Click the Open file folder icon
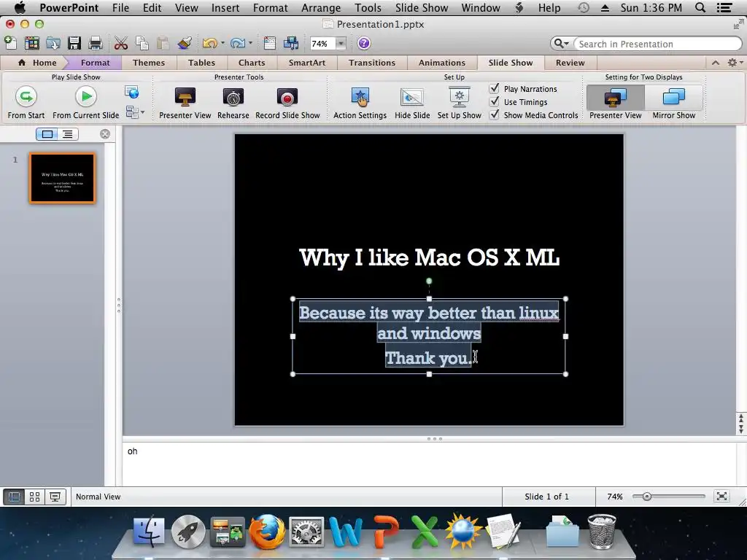747x560 pixels. [x=53, y=43]
